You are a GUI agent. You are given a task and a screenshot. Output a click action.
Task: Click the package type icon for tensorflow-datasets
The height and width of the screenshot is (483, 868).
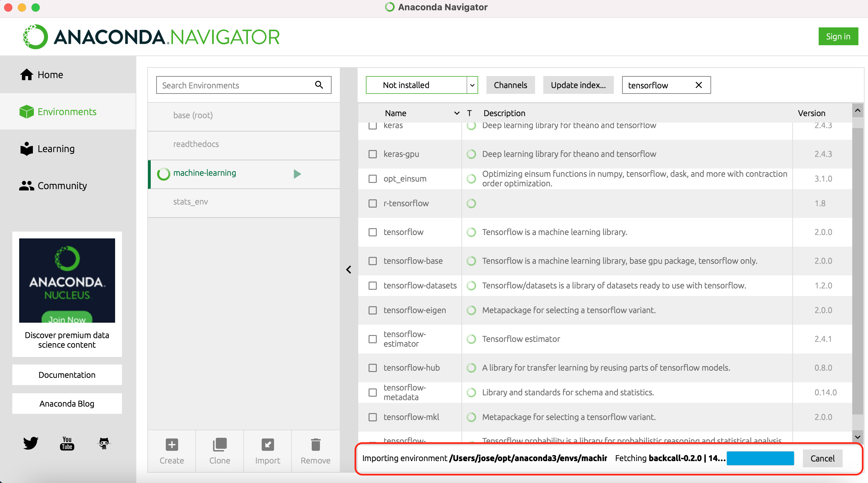click(471, 286)
